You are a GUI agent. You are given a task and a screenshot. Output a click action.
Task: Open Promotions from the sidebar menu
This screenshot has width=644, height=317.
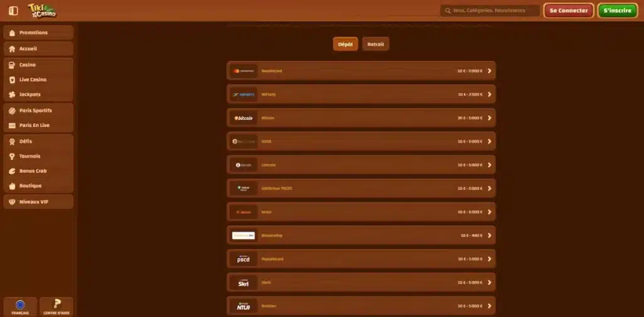pyautogui.click(x=38, y=33)
